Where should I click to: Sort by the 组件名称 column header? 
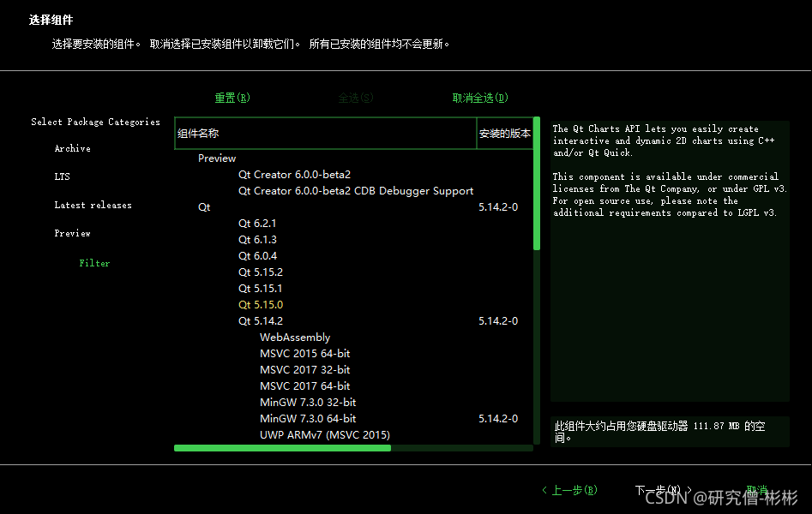(326, 134)
